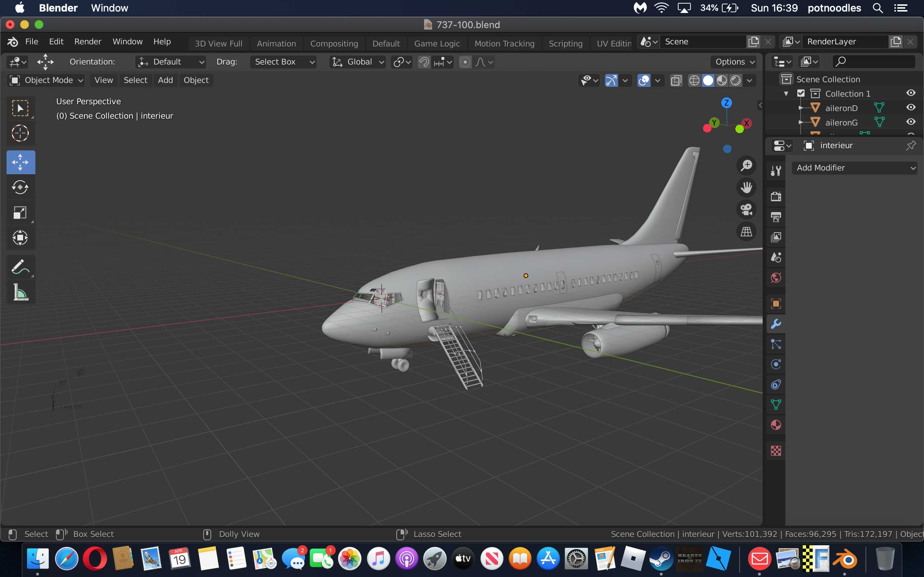The height and width of the screenshot is (577, 924).
Task: Select the Annotate tool
Action: click(x=21, y=267)
